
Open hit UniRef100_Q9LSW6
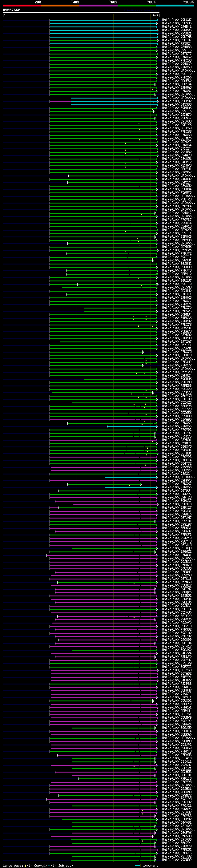click(177, 24)
